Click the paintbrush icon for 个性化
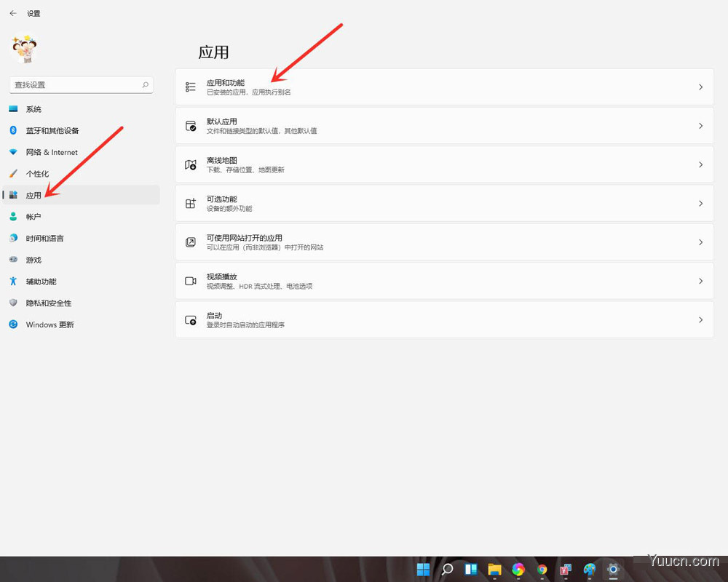Viewport: 728px width, 582px height. [x=13, y=174]
